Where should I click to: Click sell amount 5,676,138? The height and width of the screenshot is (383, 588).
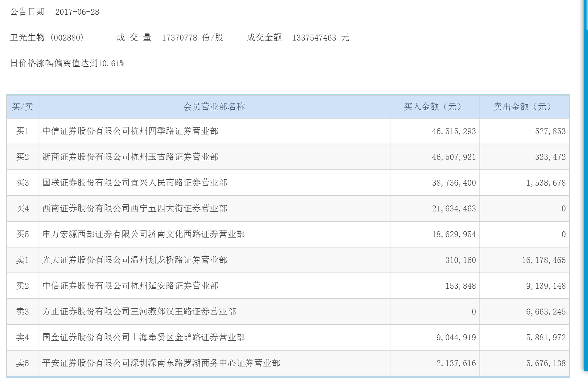coord(546,363)
